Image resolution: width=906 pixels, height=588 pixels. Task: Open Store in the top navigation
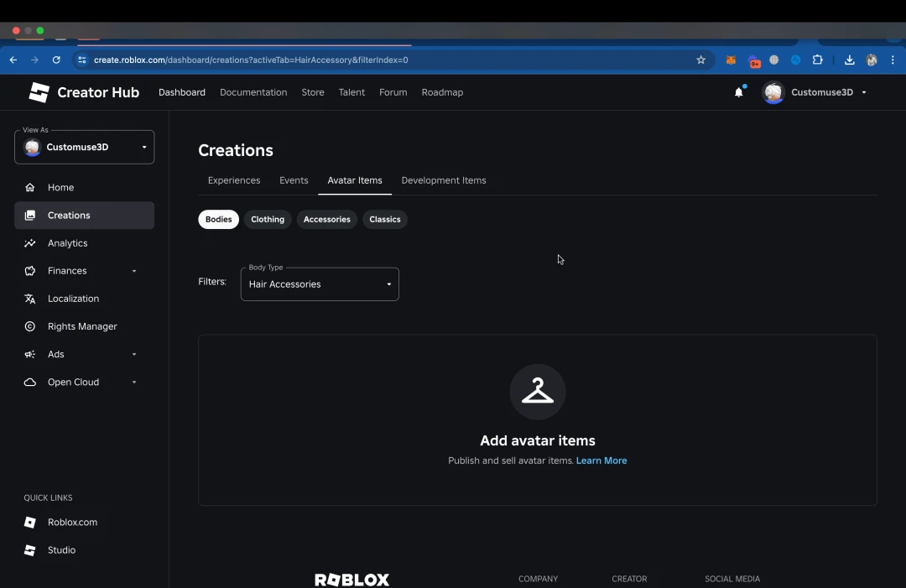coord(313,92)
